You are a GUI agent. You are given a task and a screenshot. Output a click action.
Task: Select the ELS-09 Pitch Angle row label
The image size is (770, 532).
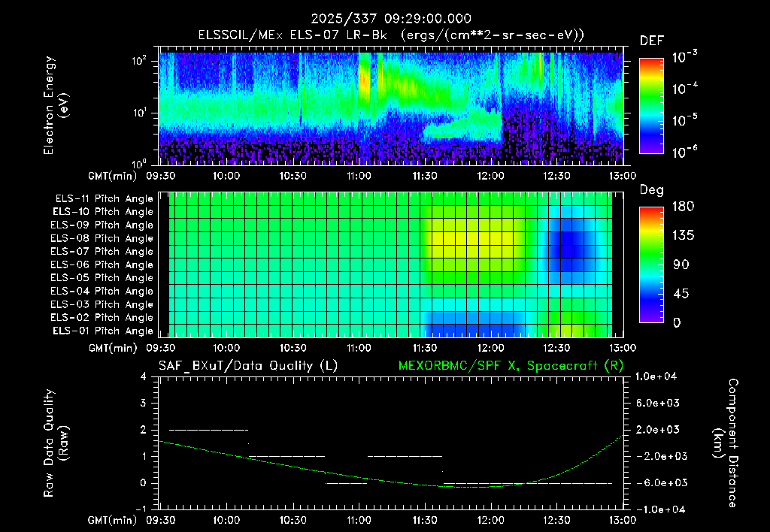point(102,225)
